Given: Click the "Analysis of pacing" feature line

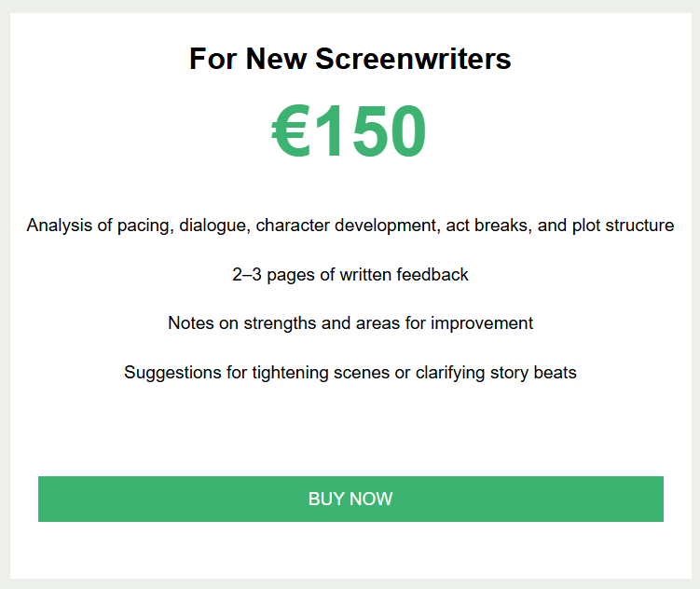Looking at the screenshot, I should 350,226.
